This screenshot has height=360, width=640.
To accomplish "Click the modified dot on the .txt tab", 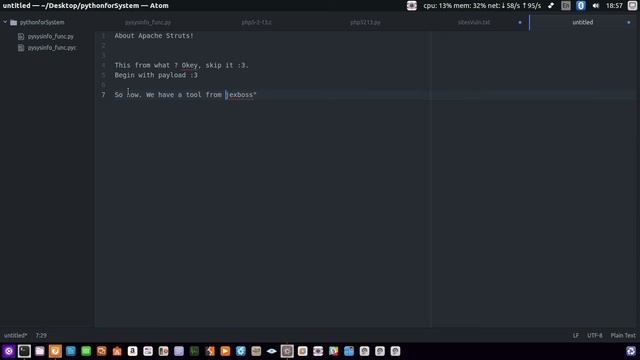I will (520, 22).
